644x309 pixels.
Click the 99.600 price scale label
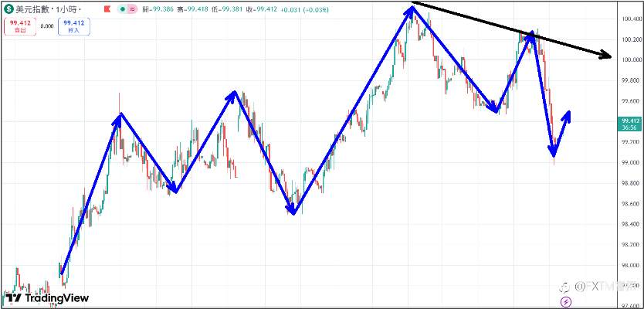(x=632, y=101)
